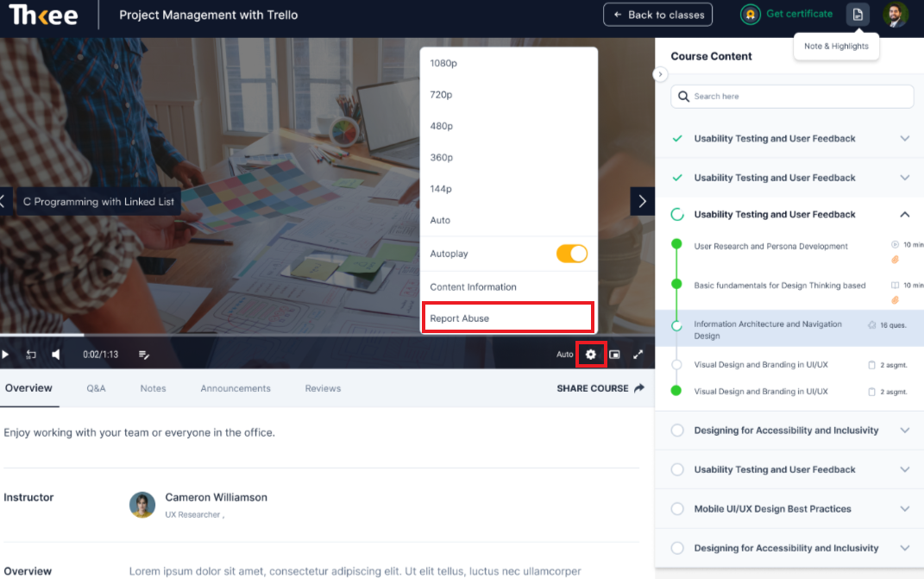The height and width of the screenshot is (579, 924).
Task: Open the Reviews tab
Action: point(323,388)
